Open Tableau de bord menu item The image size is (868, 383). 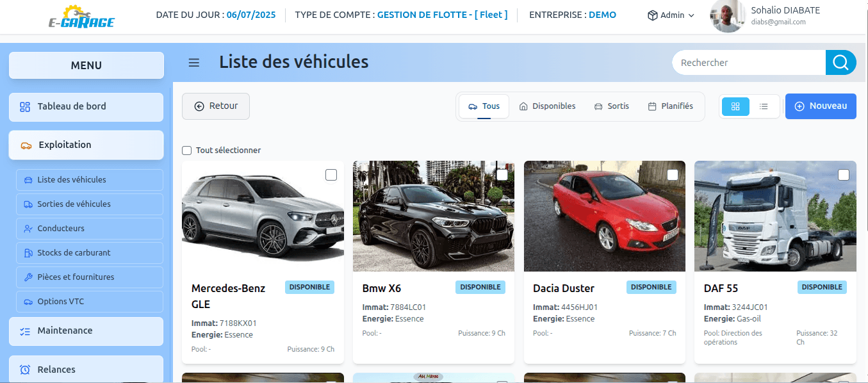[x=86, y=107]
